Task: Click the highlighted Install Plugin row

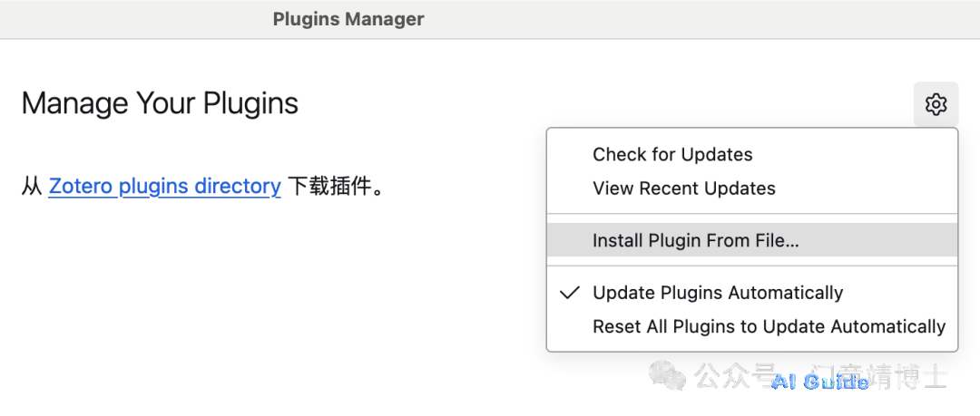Action: [752, 240]
